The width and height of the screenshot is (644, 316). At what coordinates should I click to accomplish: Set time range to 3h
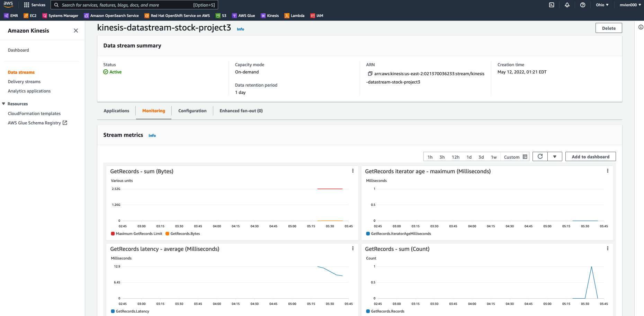tap(442, 157)
